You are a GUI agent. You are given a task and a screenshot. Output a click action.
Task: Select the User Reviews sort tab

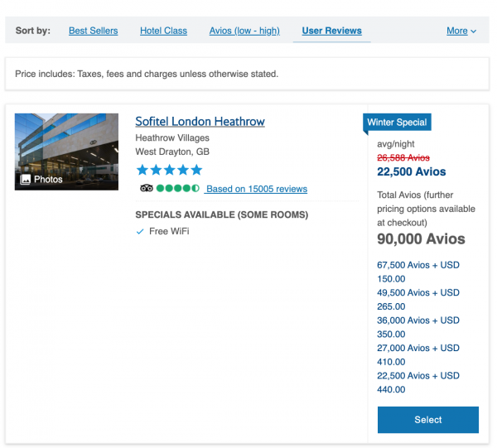[x=331, y=31]
